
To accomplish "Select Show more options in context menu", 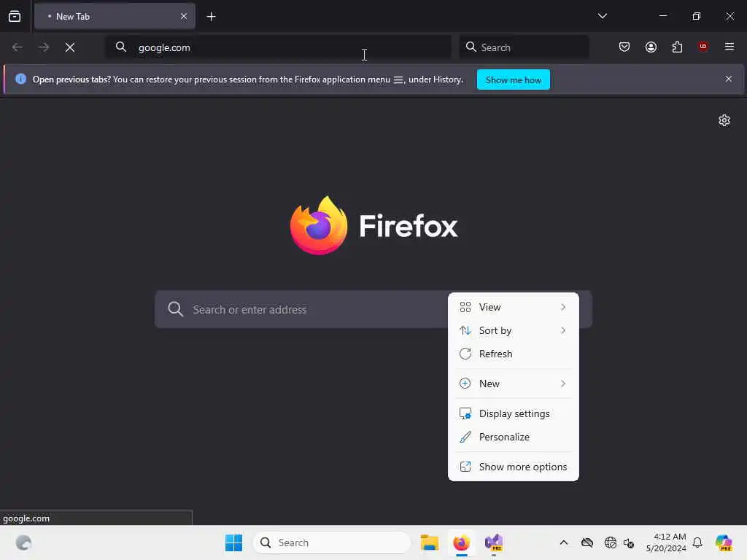I will point(513,467).
